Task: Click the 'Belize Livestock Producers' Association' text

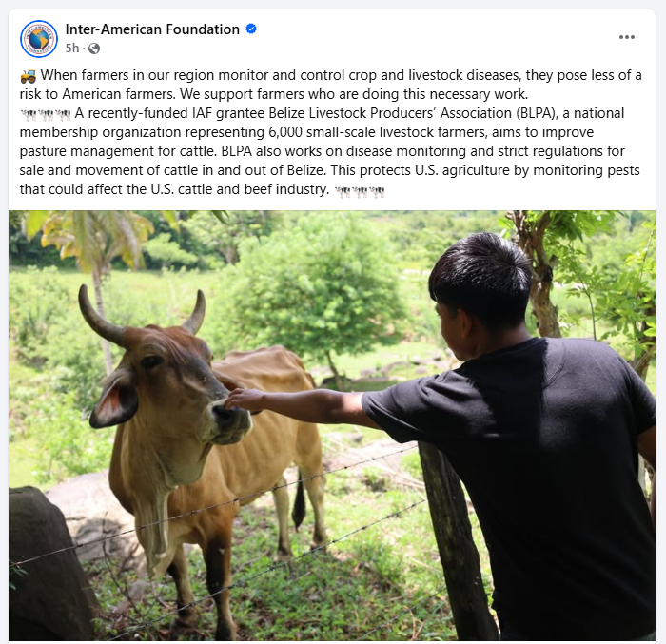Action: pos(391,113)
